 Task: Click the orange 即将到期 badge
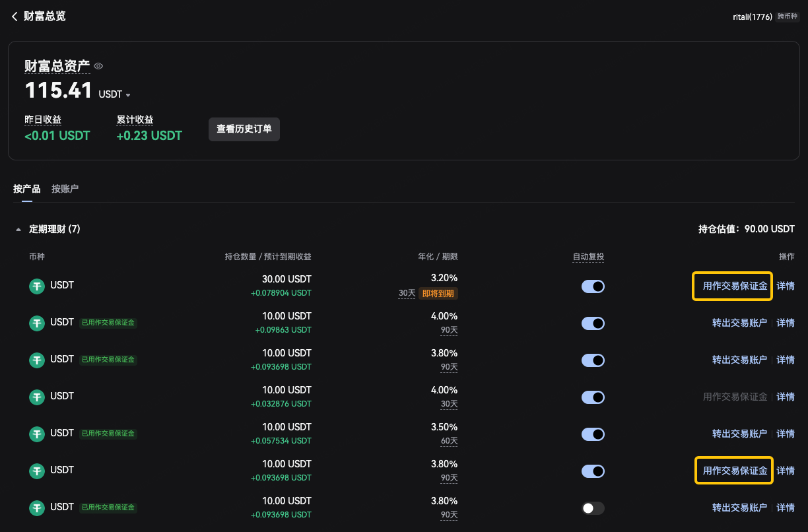click(438, 293)
